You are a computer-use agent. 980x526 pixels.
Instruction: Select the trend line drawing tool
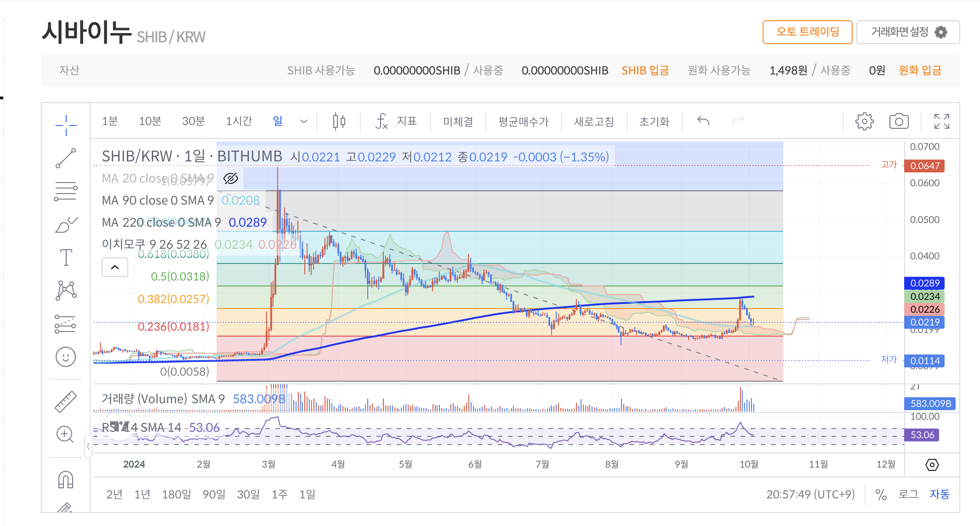tap(66, 158)
